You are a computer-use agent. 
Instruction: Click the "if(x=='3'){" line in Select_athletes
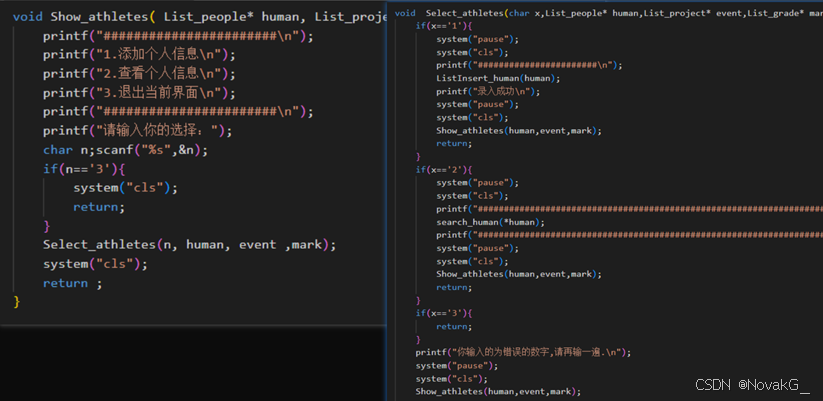click(444, 313)
